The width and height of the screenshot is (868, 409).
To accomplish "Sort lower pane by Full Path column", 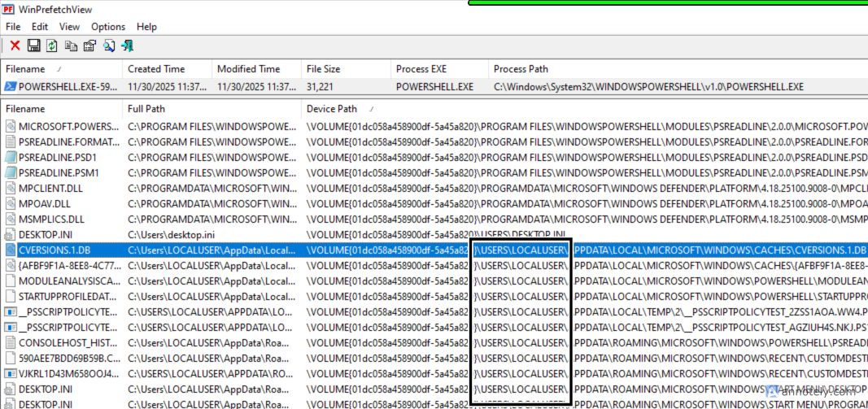I will pos(212,109).
